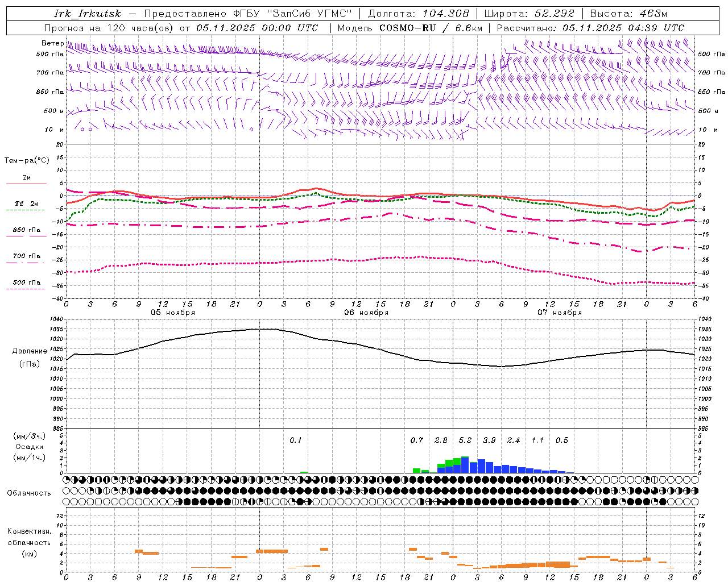728x582 pixels.
Task: Click the date label "07 ноября"
Action: pyautogui.click(x=560, y=313)
